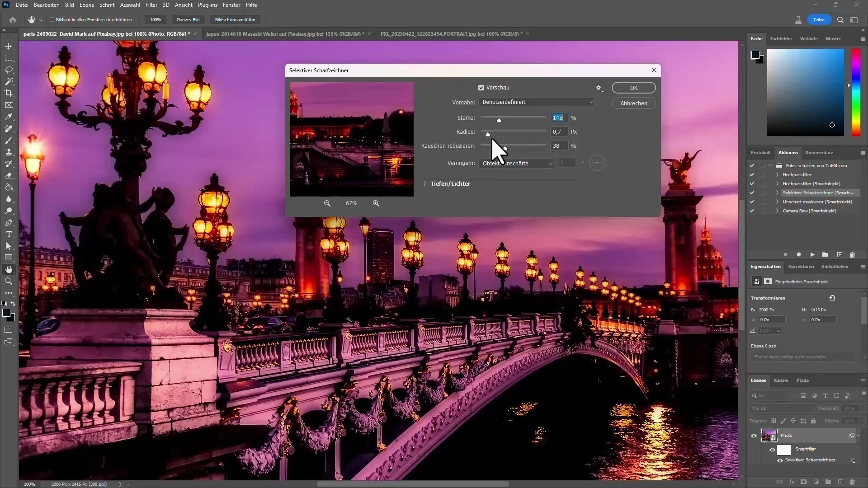Screen dimensions: 868x488
Task: Select the Eyedropper tool
Action: [9, 117]
